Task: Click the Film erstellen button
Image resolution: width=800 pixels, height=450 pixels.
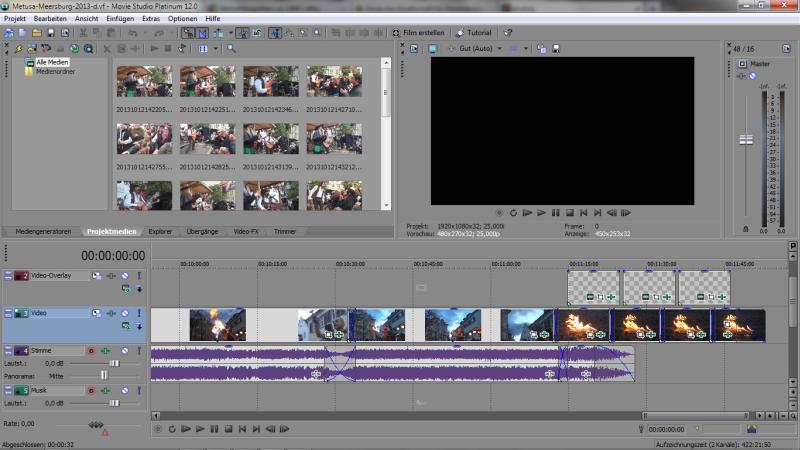Action: pos(420,33)
